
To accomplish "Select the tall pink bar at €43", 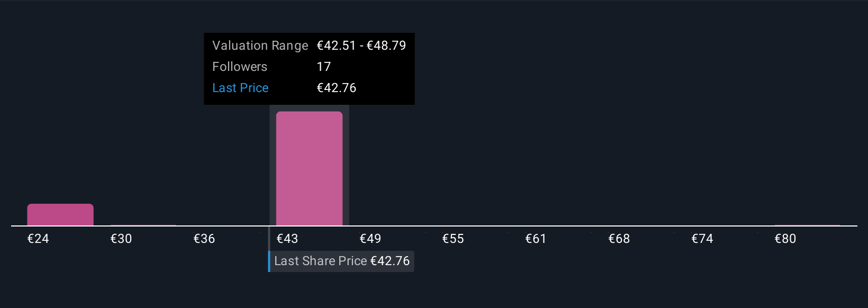I will (309, 168).
